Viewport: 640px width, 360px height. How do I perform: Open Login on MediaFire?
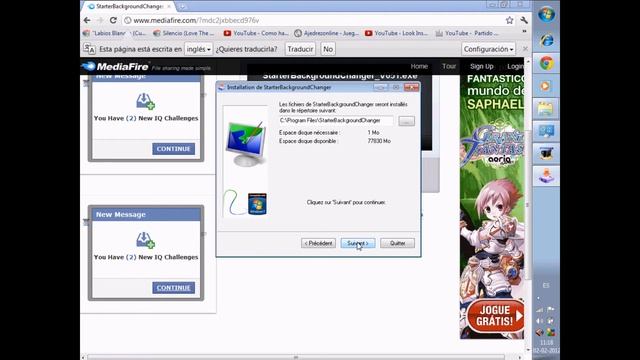pyautogui.click(x=515, y=66)
